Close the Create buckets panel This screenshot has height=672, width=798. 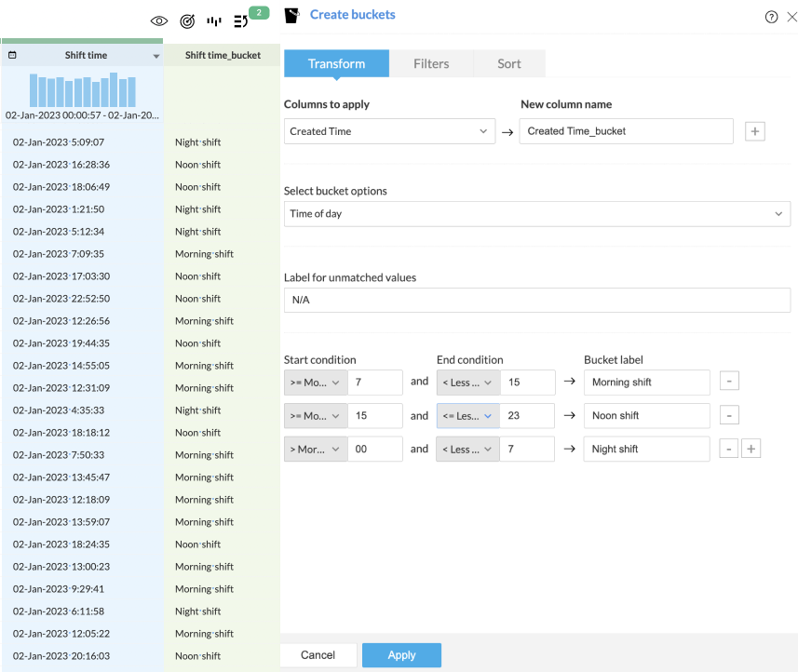(x=791, y=17)
